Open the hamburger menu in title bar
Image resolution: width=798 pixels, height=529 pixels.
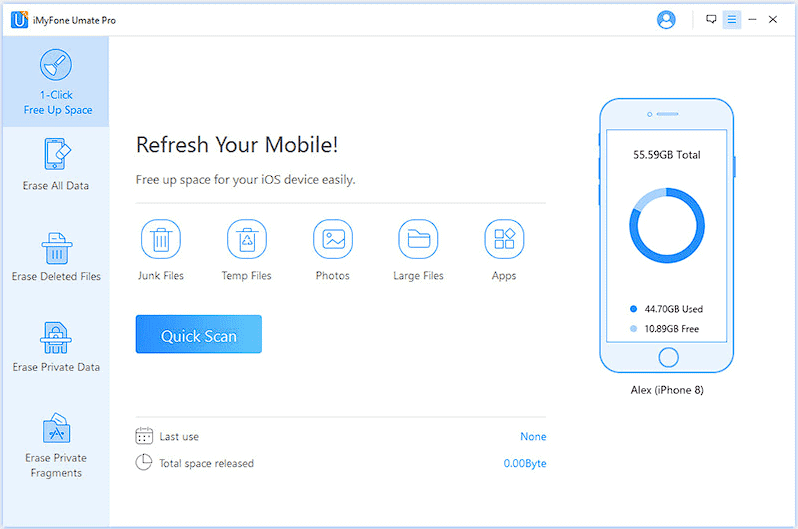click(732, 20)
